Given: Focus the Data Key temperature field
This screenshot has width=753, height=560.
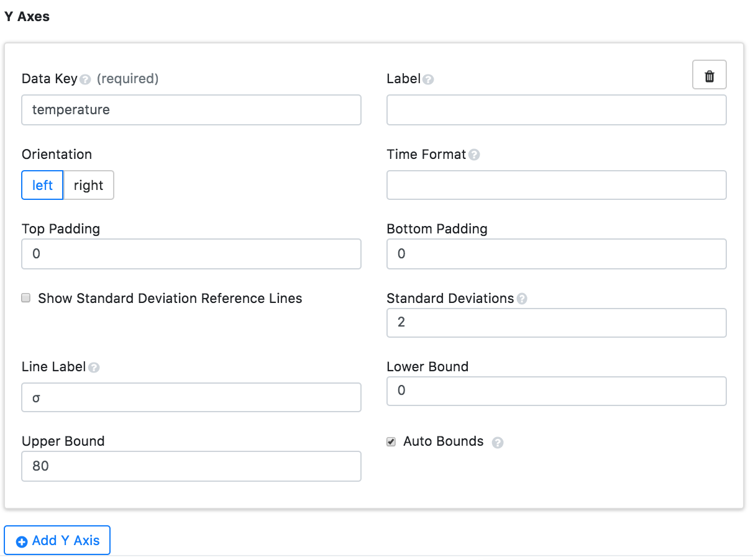Looking at the screenshot, I should click(191, 110).
